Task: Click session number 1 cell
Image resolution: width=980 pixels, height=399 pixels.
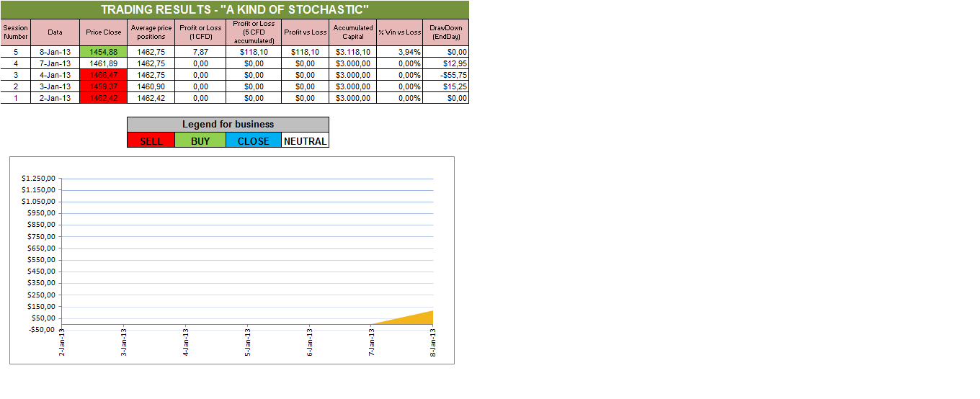Action: [x=16, y=98]
